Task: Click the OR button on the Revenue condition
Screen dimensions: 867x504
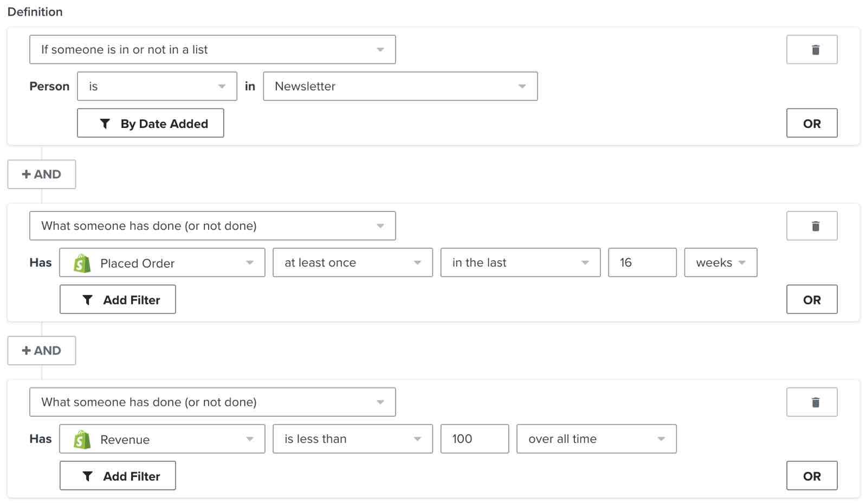Action: click(x=812, y=476)
